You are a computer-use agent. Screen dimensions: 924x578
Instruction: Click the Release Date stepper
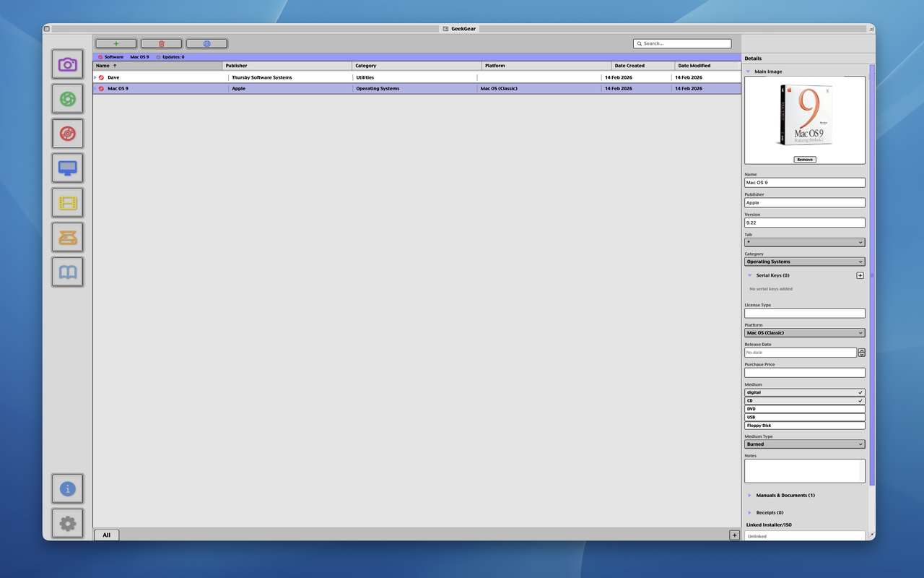tap(861, 353)
